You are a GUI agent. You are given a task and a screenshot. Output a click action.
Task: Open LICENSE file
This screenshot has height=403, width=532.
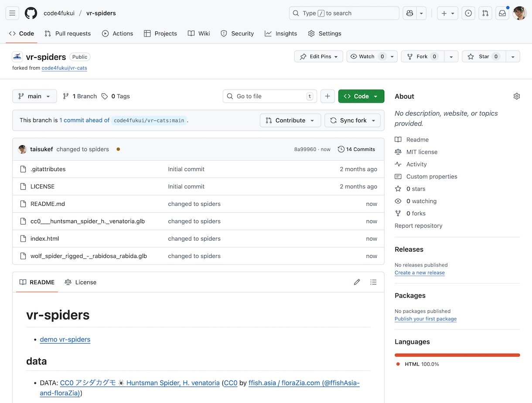42,187
